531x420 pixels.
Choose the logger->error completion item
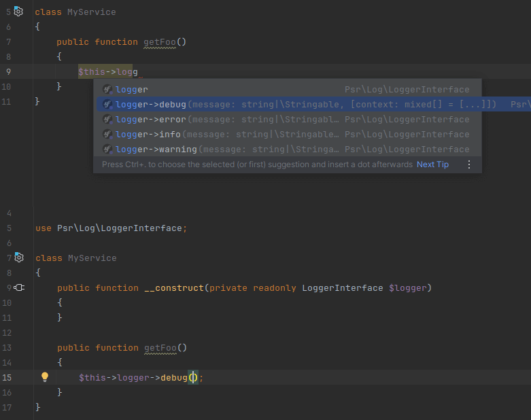click(x=151, y=119)
